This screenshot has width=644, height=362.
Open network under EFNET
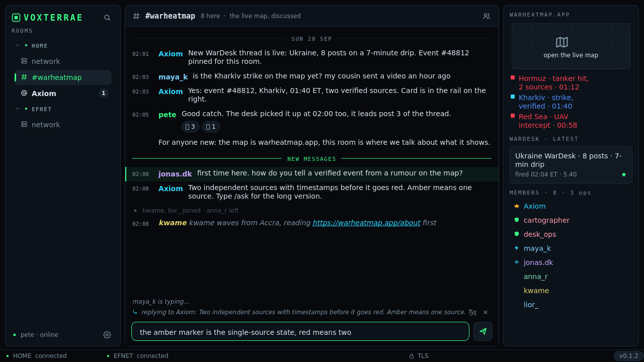click(x=63, y=125)
